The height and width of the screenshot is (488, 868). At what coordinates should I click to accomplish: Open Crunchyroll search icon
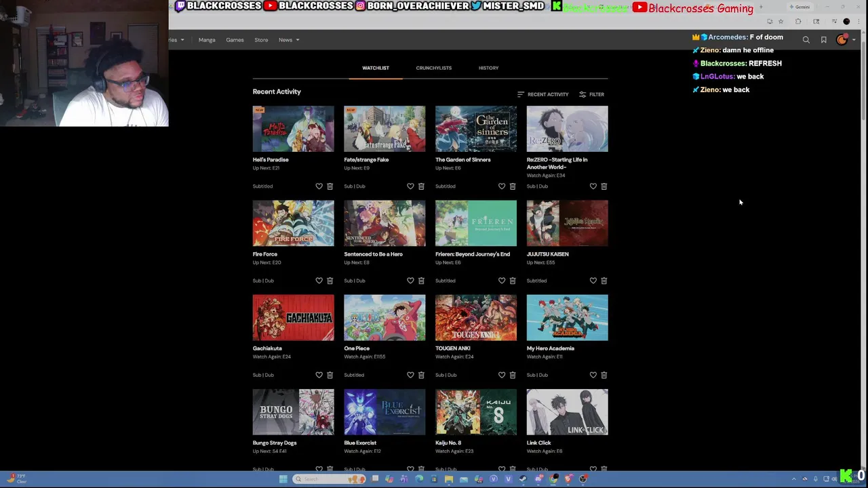[x=806, y=40]
